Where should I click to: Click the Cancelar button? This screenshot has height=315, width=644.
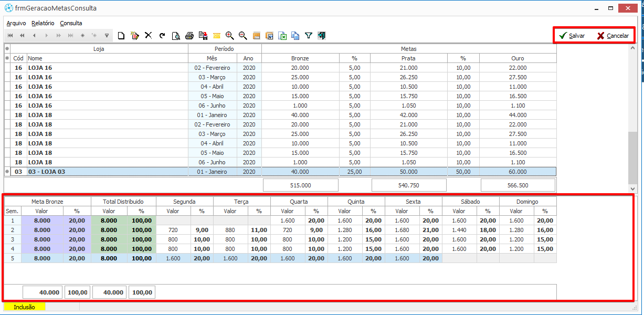click(x=613, y=36)
